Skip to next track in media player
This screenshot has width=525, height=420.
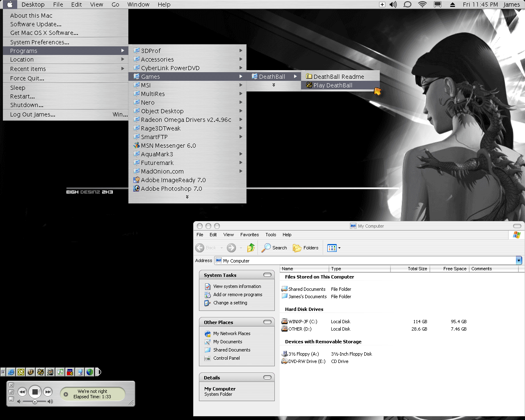click(x=48, y=392)
